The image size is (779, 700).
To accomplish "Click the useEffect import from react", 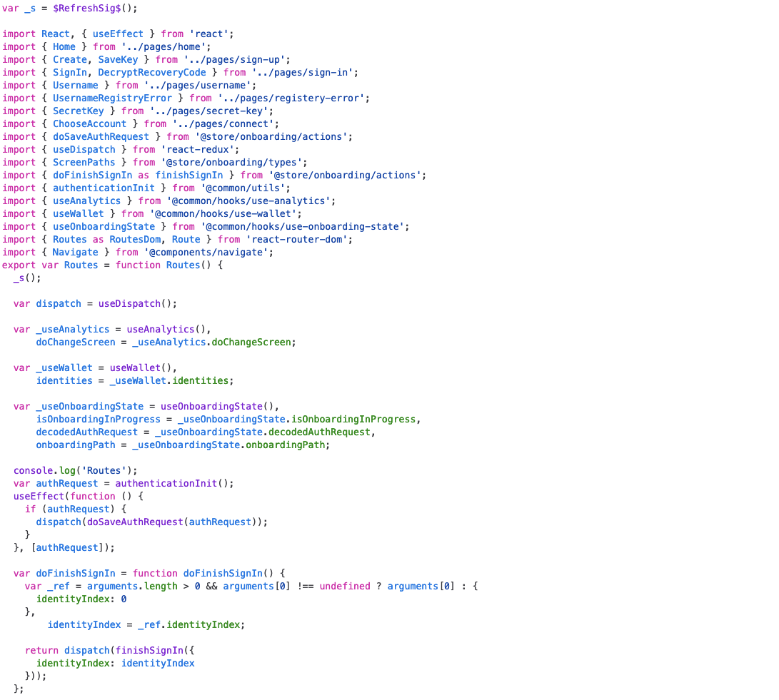I will tap(117, 34).
